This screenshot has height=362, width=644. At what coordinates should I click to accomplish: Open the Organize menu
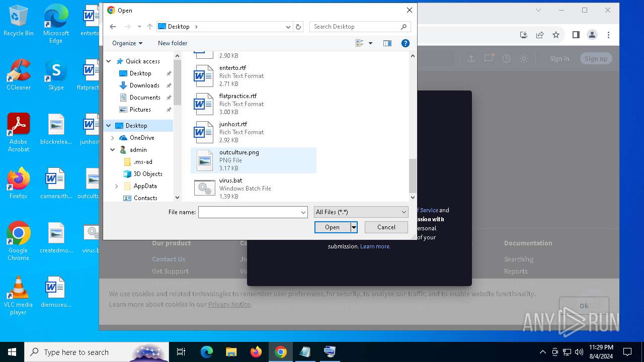127,43
